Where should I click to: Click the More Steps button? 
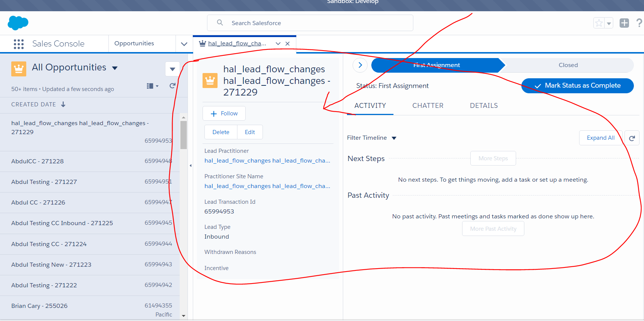click(493, 158)
